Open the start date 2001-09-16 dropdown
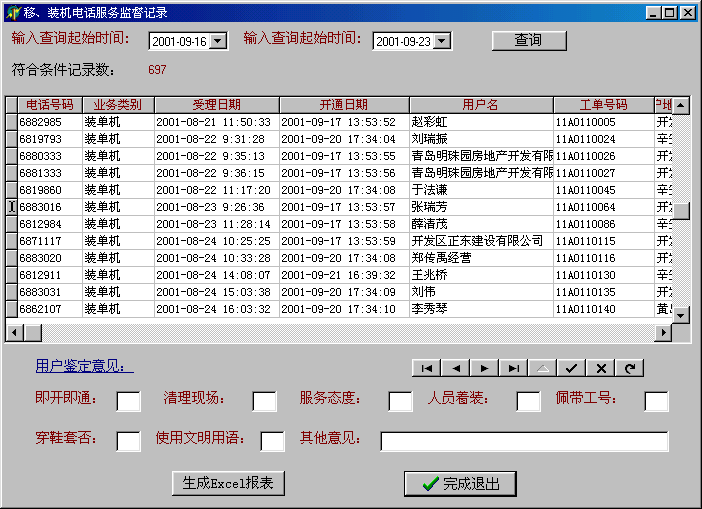 coord(219,41)
